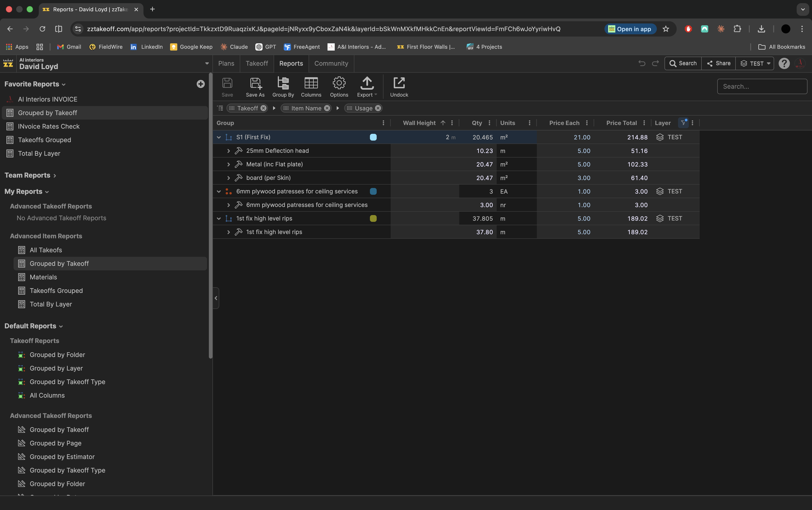Toggle Wall Height column sort arrow
The image size is (812, 510).
(443, 123)
